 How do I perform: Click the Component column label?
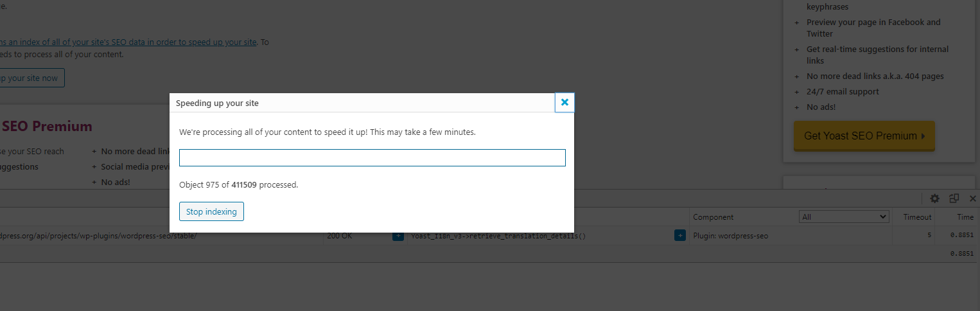point(713,217)
